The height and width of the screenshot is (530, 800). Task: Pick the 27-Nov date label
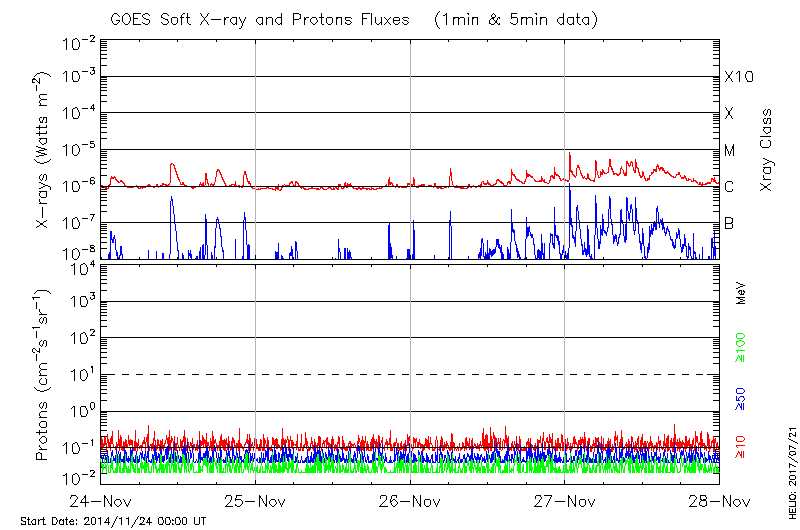tap(565, 501)
